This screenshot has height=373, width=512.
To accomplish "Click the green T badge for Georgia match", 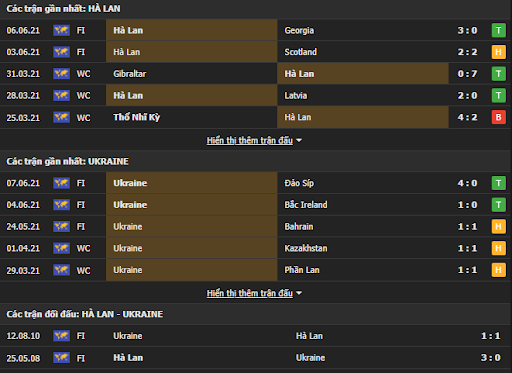I will click(499, 30).
